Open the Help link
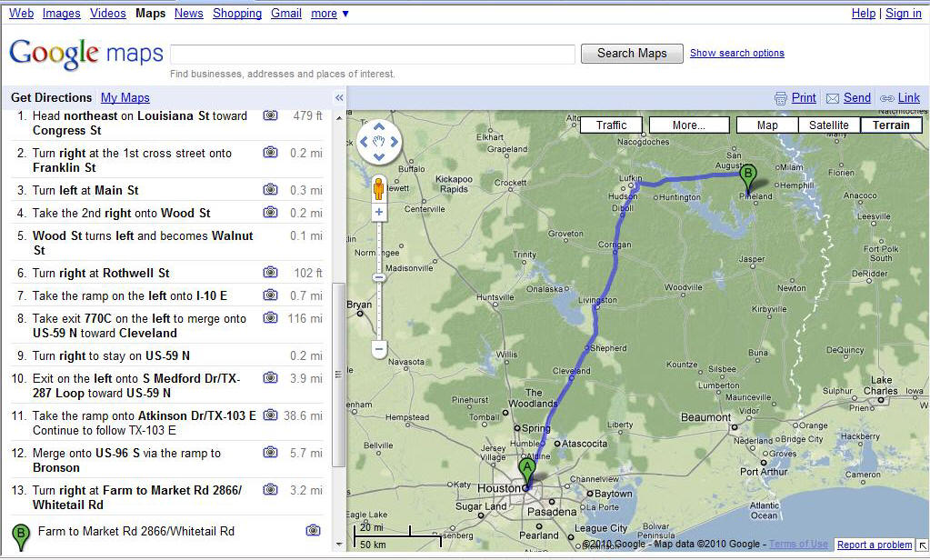Viewport: 930px width, 560px height. click(863, 13)
